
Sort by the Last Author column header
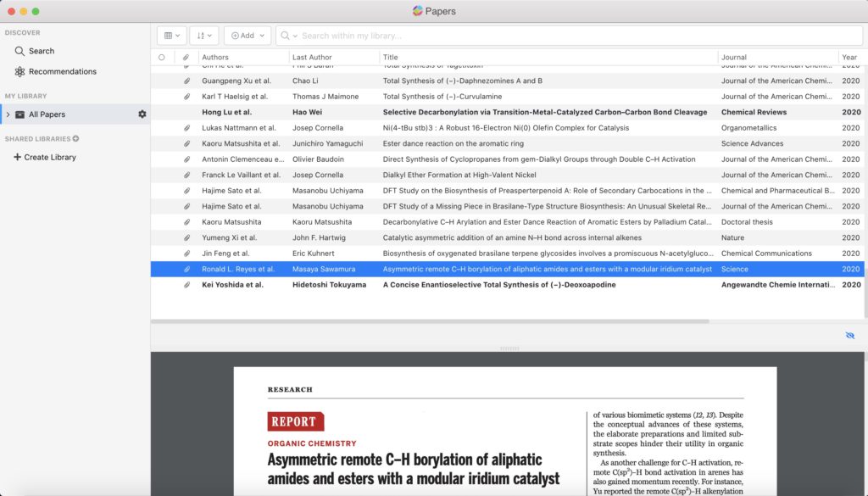(x=312, y=57)
